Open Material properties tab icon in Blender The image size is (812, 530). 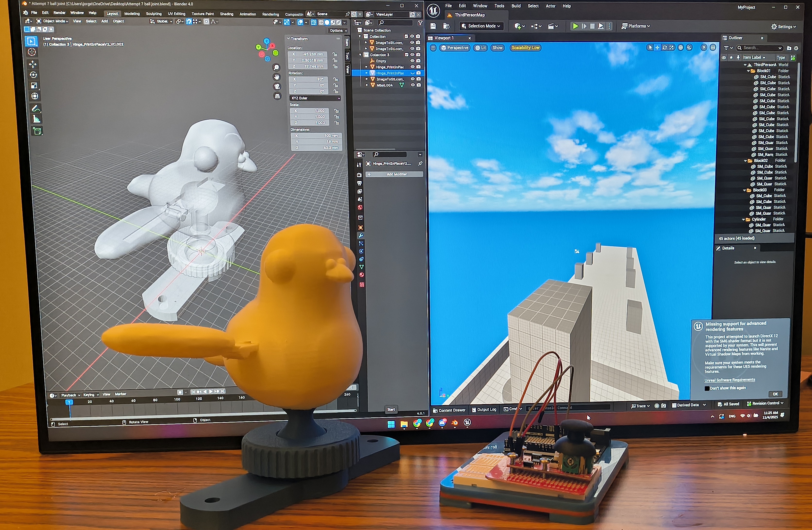pos(362,275)
